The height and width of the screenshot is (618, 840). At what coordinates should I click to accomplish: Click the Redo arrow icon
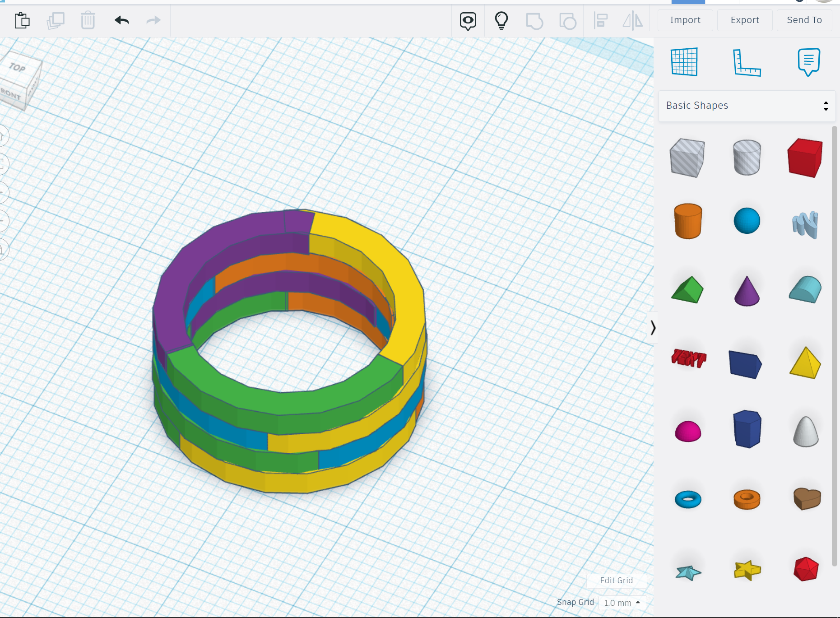click(153, 20)
